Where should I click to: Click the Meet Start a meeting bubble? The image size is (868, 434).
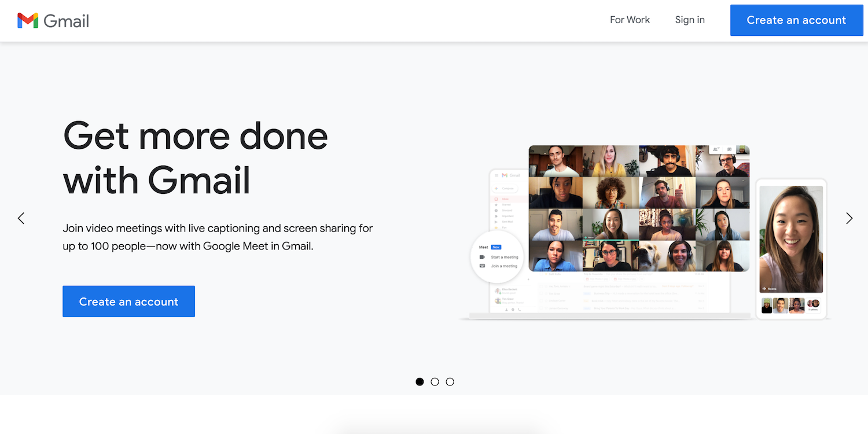tap(498, 258)
